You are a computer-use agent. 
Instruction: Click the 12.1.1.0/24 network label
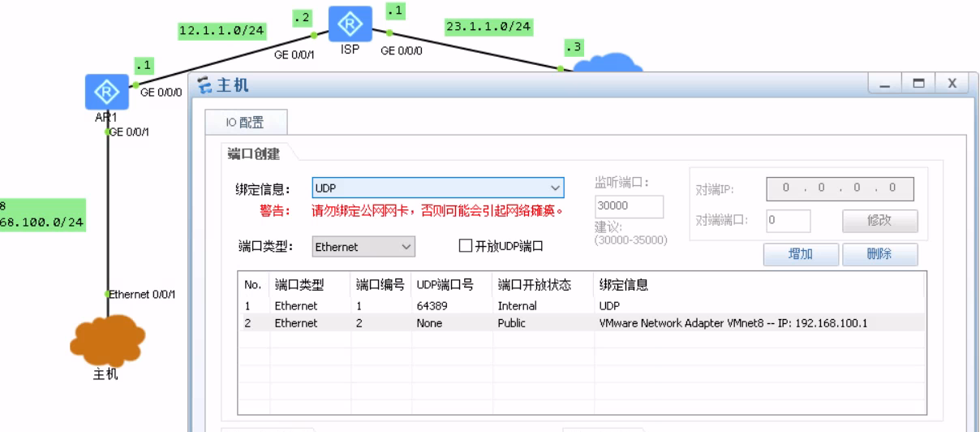(x=222, y=30)
